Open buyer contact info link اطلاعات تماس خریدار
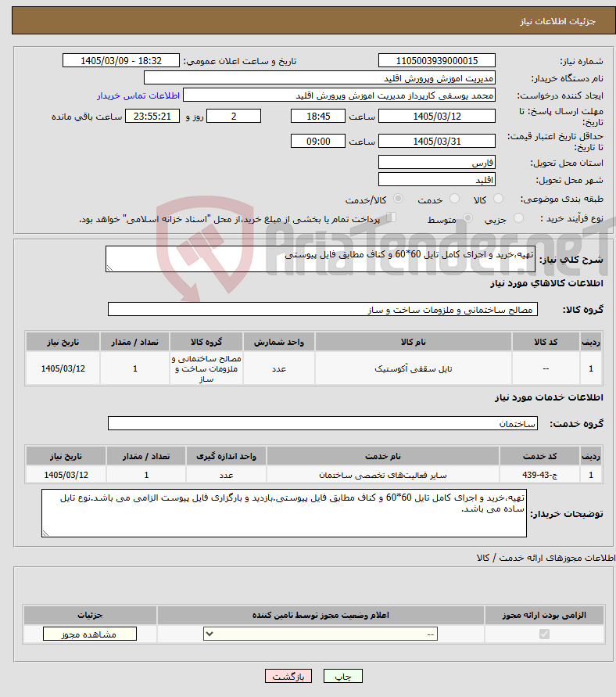Image resolution: width=616 pixels, height=697 pixels. click(x=138, y=95)
